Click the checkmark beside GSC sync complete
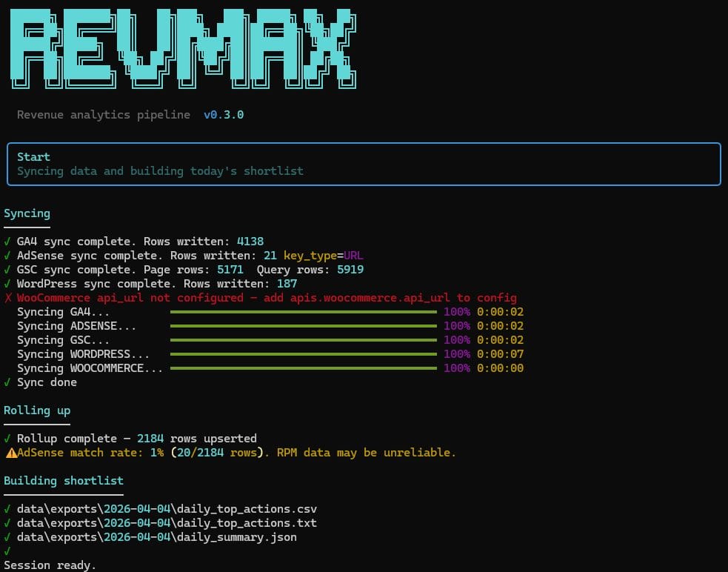 tap(7, 270)
